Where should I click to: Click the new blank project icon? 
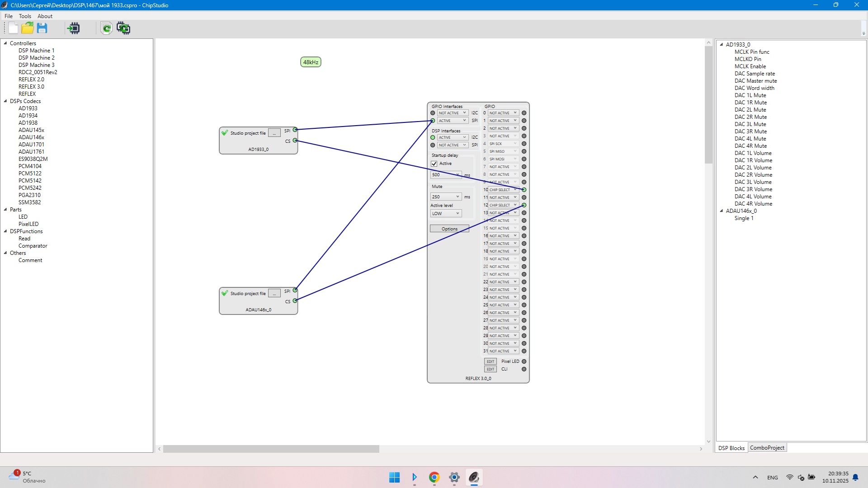click(13, 28)
